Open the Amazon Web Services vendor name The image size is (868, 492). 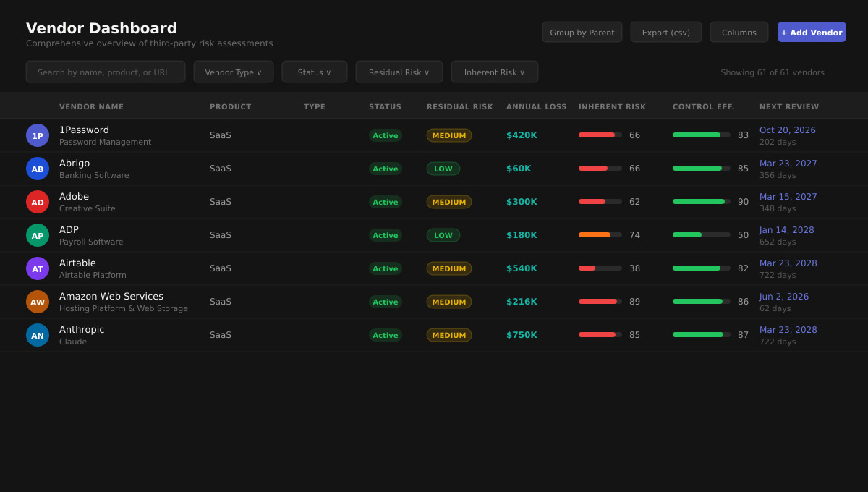point(111,296)
